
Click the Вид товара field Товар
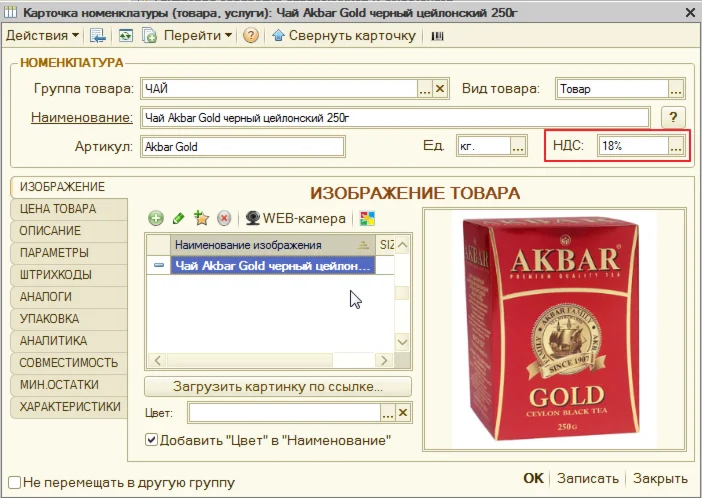[612, 89]
